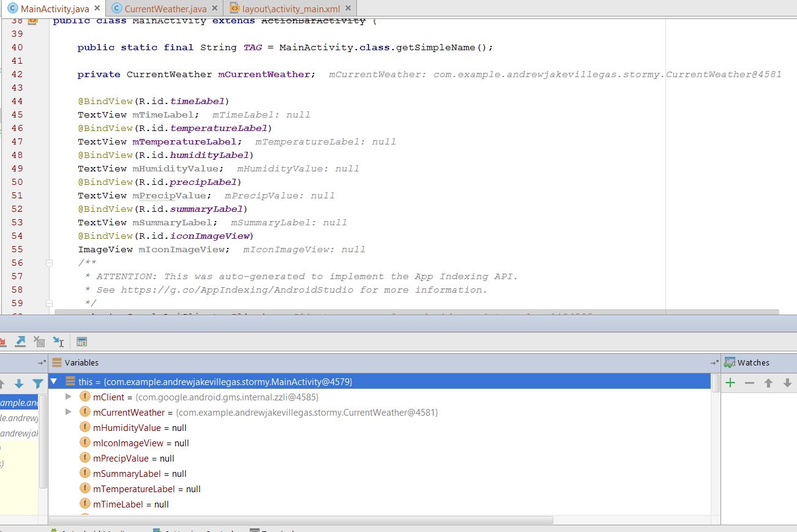Click line number 55 in the gutter
The height and width of the screenshot is (532, 797).
[x=17, y=249]
